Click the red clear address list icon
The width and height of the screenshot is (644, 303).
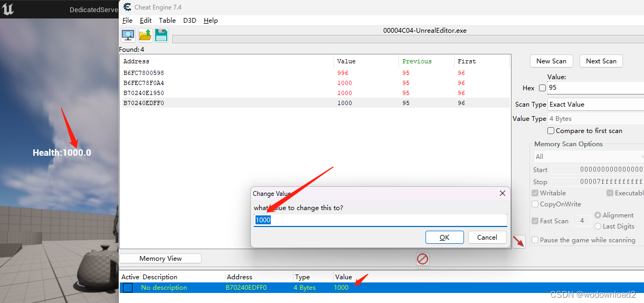pos(422,259)
